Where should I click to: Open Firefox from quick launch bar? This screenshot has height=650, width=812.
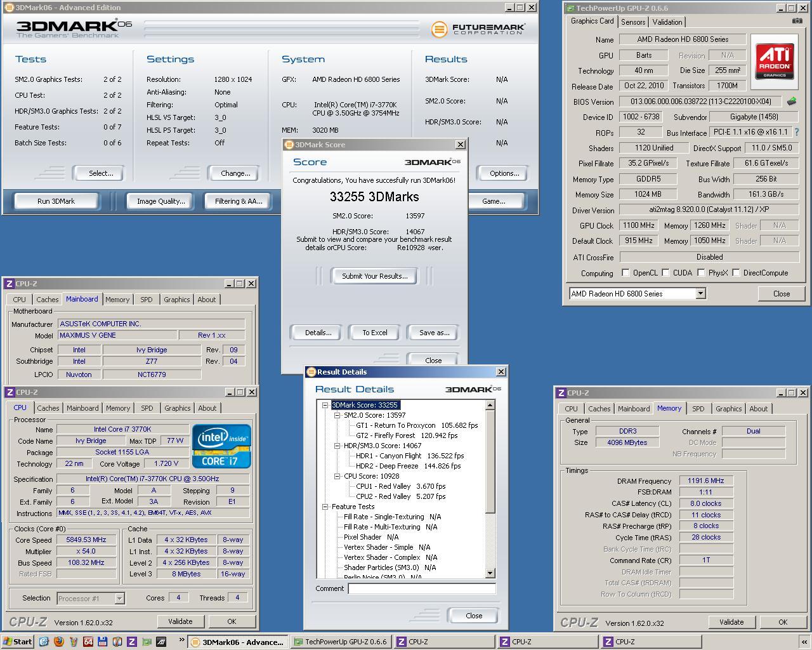[59, 642]
